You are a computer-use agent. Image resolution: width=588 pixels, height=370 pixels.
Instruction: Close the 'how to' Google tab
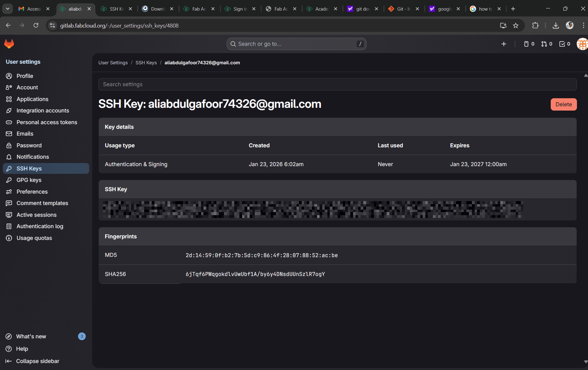pos(499,9)
